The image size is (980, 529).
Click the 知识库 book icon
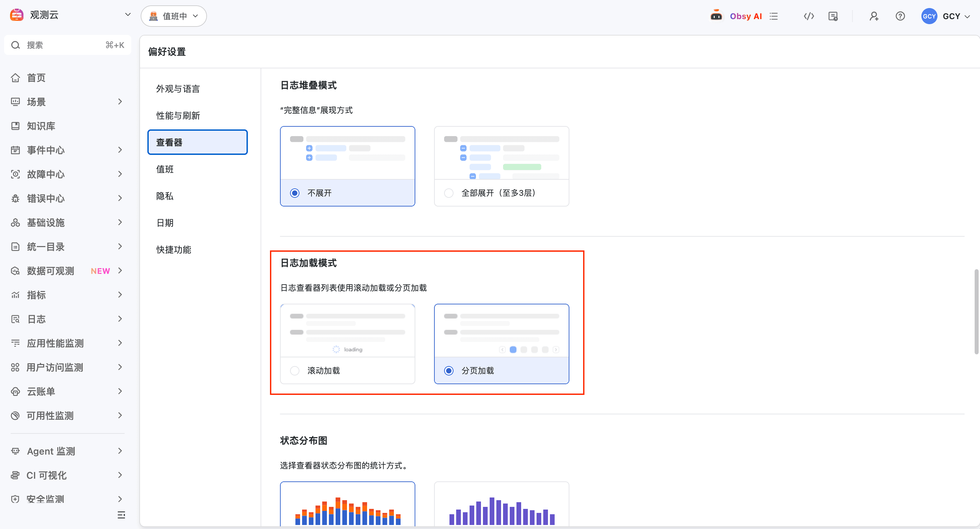15,126
